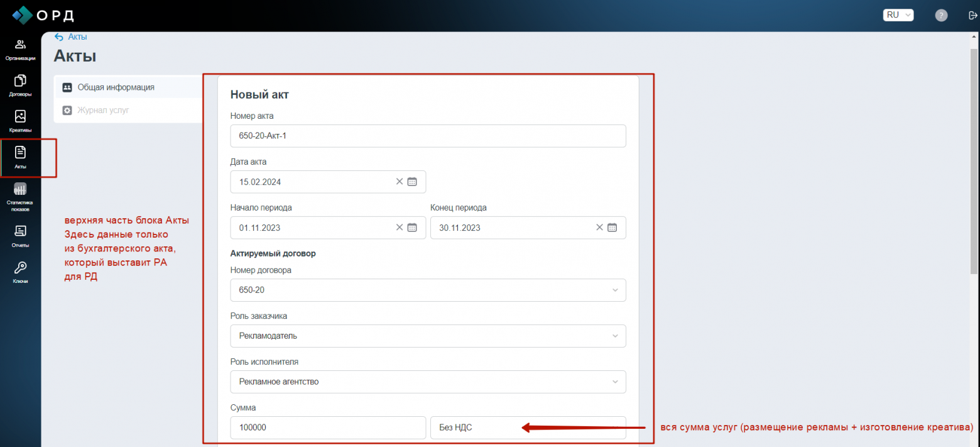
Task: Click the Новый акт heading
Action: tap(259, 95)
